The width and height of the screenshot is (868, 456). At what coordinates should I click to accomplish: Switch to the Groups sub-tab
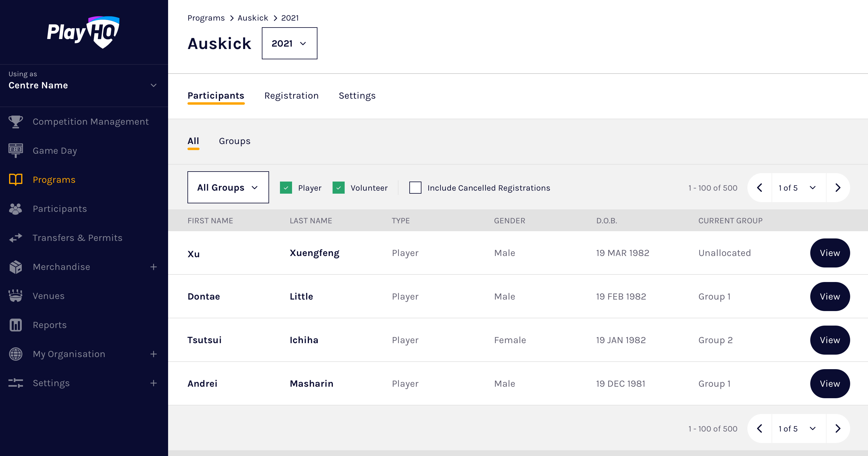point(235,141)
